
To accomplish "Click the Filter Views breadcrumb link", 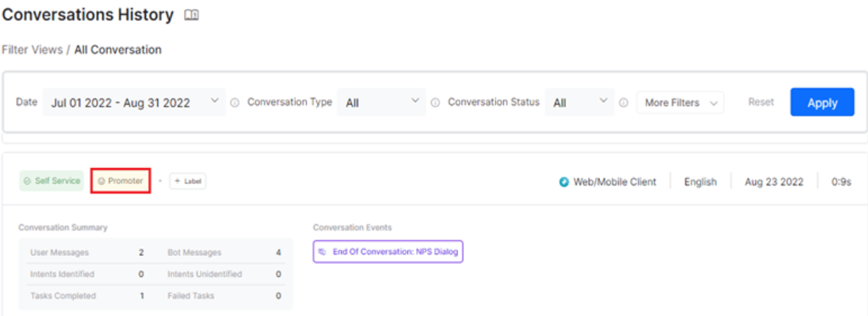I will [32, 50].
